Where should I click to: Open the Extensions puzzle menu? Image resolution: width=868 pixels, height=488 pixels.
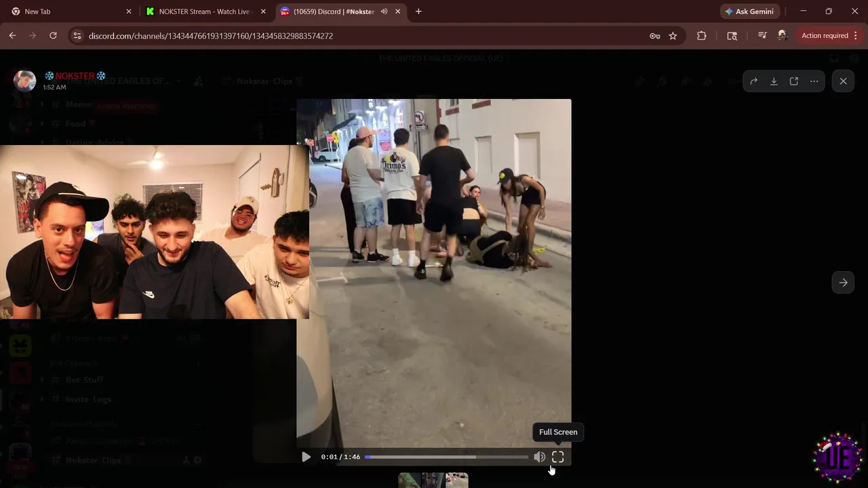701,36
